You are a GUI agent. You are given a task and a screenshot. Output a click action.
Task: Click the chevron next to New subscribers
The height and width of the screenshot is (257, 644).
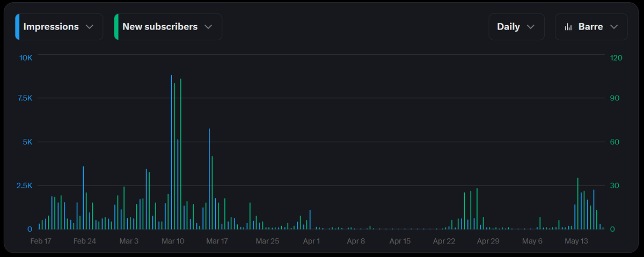208,27
